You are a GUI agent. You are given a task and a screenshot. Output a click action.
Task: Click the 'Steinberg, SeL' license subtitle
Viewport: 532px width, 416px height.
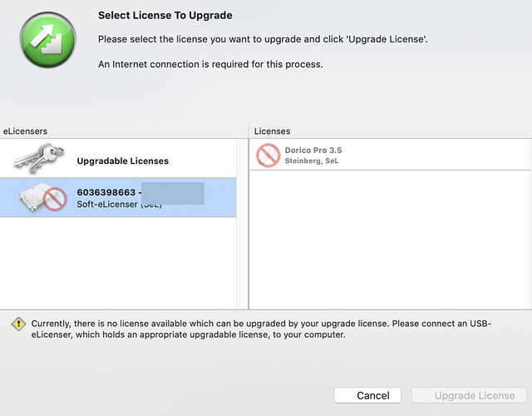(x=312, y=161)
